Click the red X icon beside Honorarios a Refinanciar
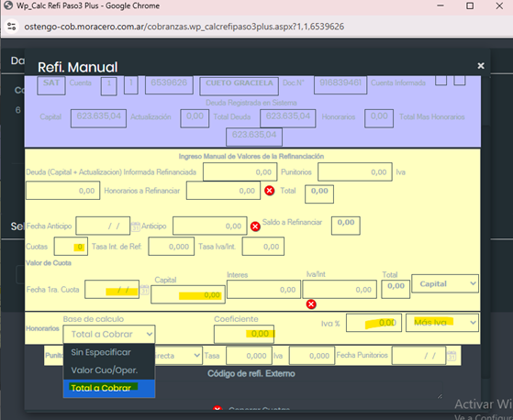Viewport: 513px width, 420px height. coord(269,191)
